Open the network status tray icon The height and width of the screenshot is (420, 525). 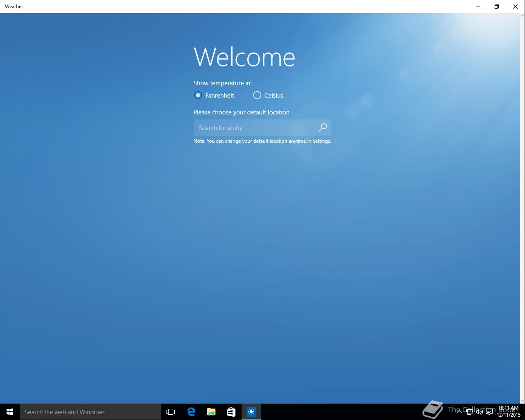(x=469, y=412)
